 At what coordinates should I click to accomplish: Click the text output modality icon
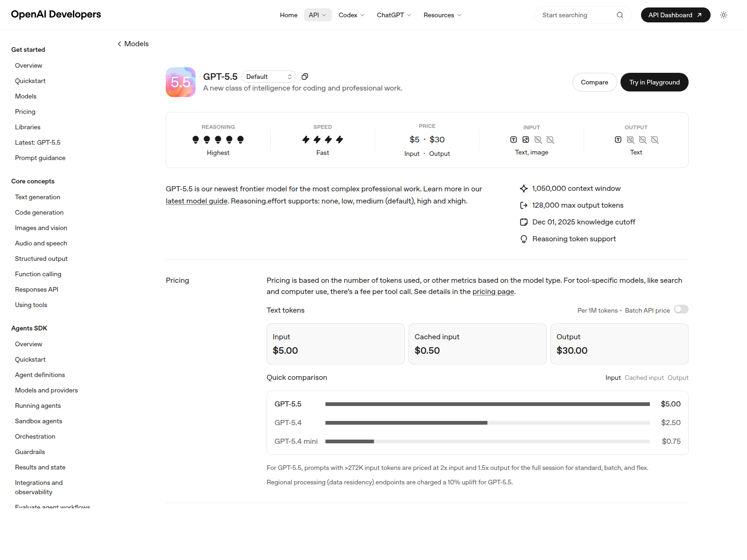point(618,140)
